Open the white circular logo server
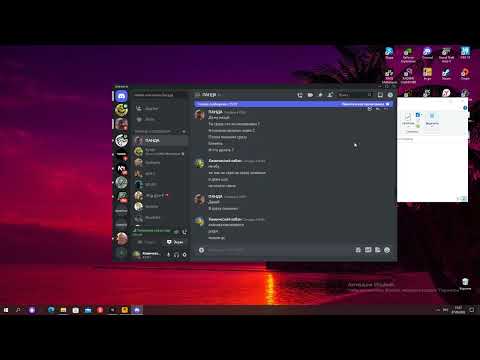480x360 pixels. pos(122,140)
